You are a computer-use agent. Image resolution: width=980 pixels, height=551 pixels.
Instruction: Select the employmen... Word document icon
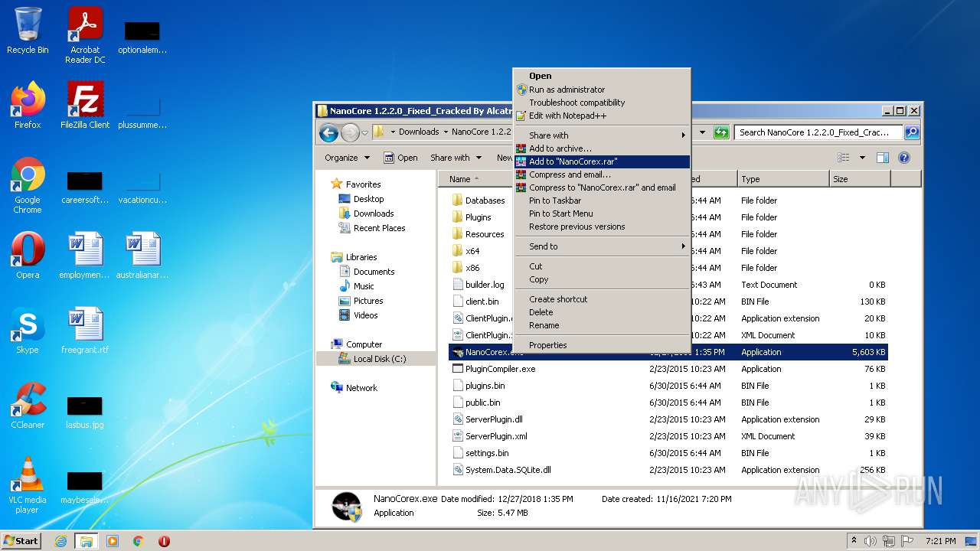[x=85, y=255]
